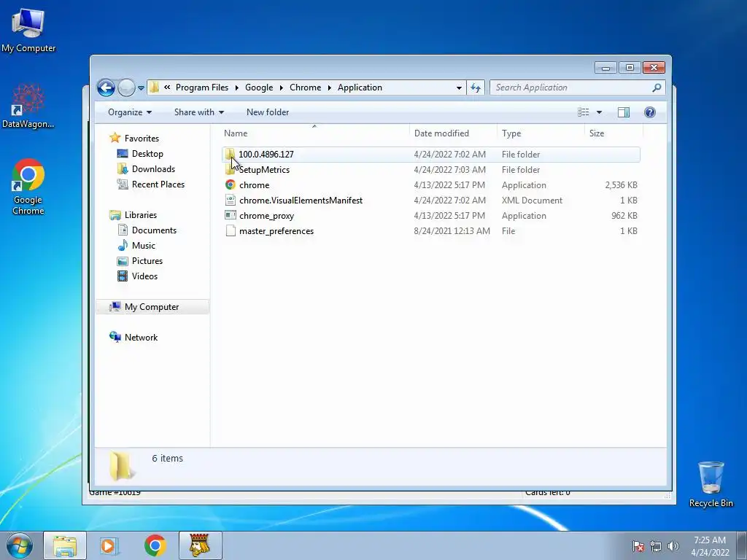
Task: Click network tray icon
Action: (656, 546)
